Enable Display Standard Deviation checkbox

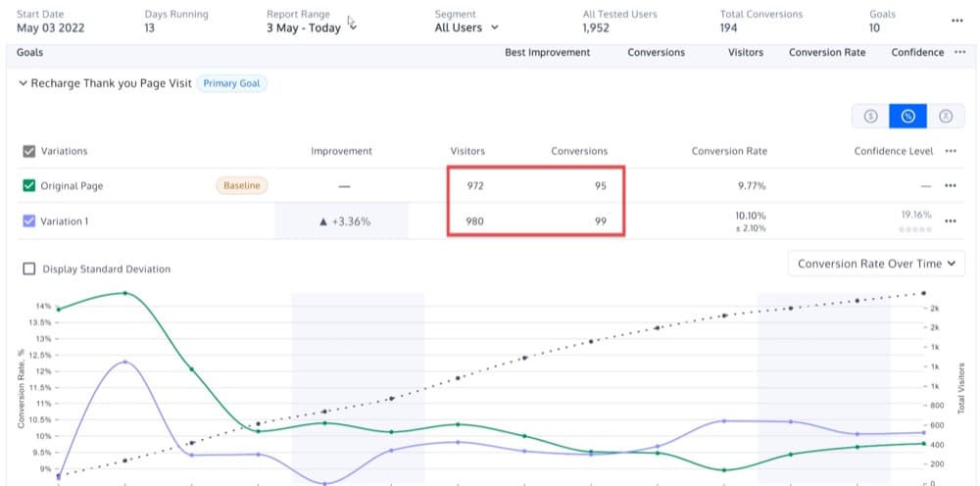(x=28, y=268)
